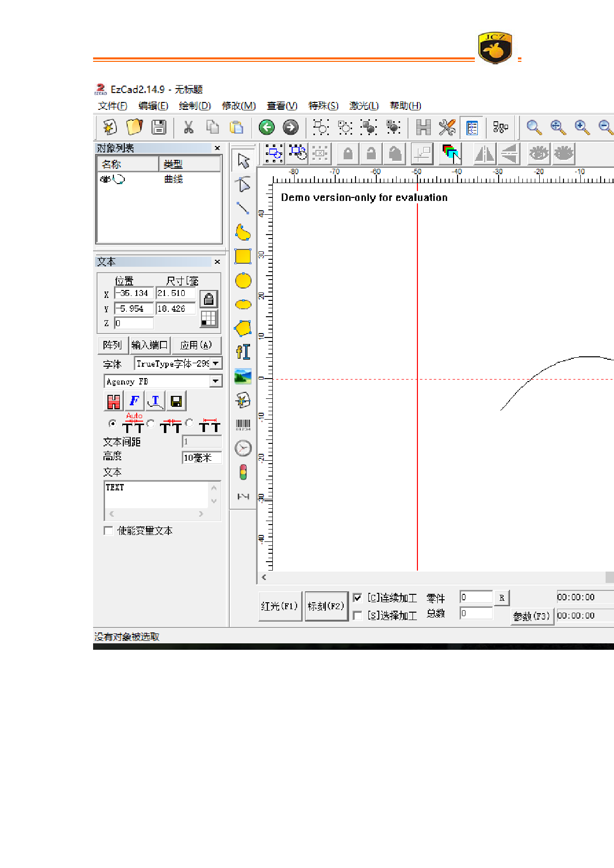Click the X position input field
Image resolution: width=614 pixels, height=868 pixels.
[x=134, y=293]
